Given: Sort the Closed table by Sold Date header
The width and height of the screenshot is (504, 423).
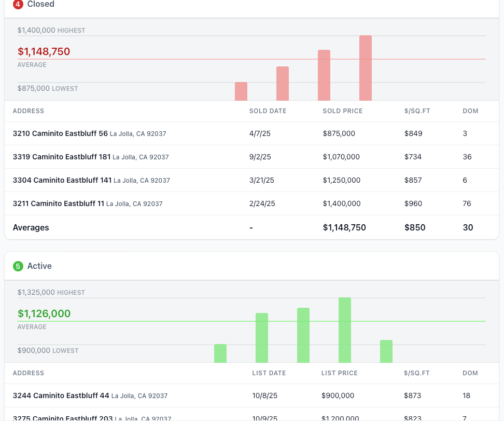Looking at the screenshot, I should [268, 111].
